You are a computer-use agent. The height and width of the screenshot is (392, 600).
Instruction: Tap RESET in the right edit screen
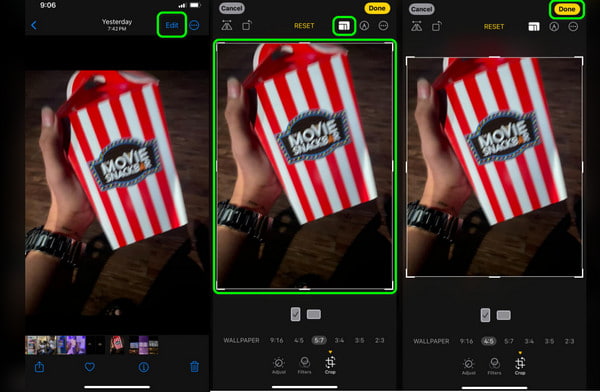[x=494, y=26]
